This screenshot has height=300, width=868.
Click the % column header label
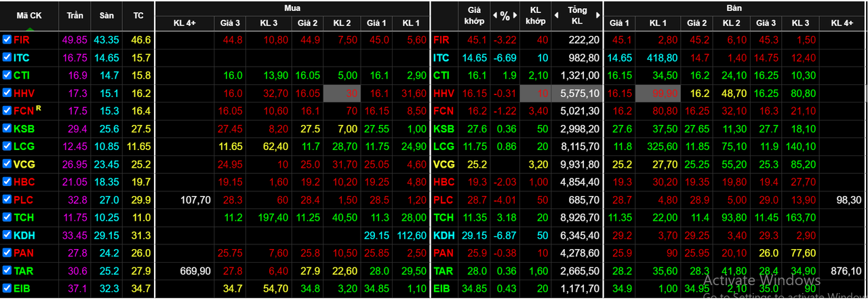click(505, 15)
